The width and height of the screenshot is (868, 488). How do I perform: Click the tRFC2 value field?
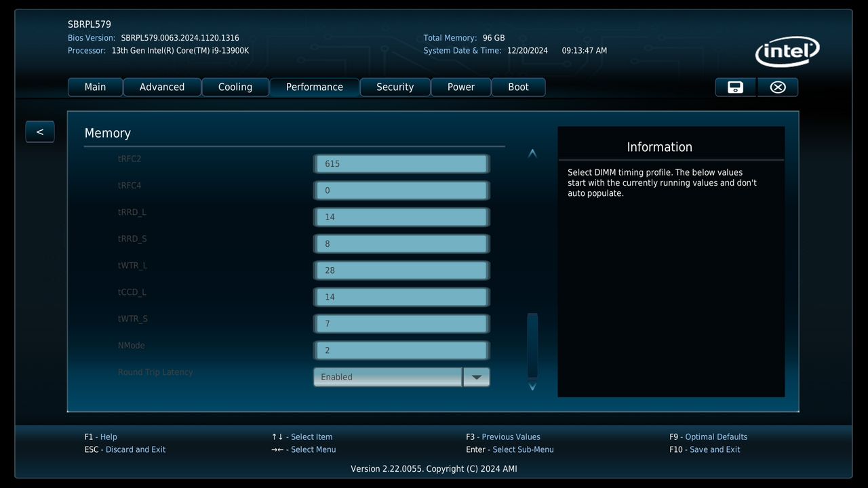(x=401, y=163)
